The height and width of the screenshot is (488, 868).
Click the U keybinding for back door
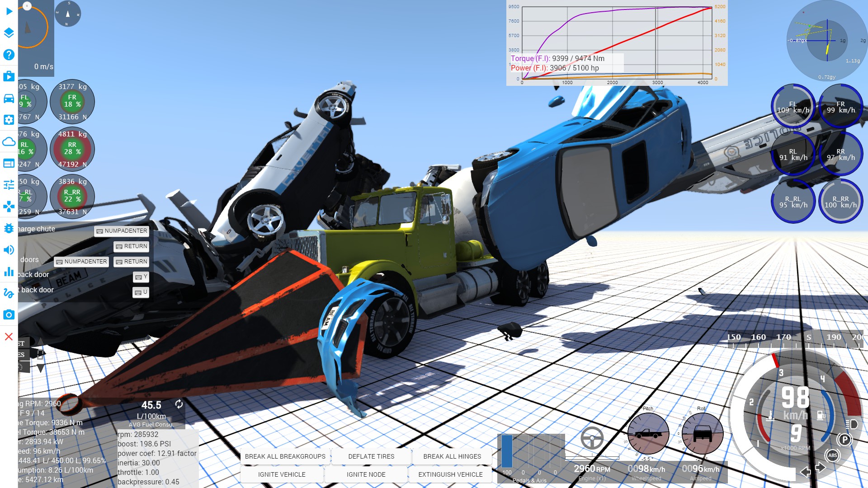point(141,292)
